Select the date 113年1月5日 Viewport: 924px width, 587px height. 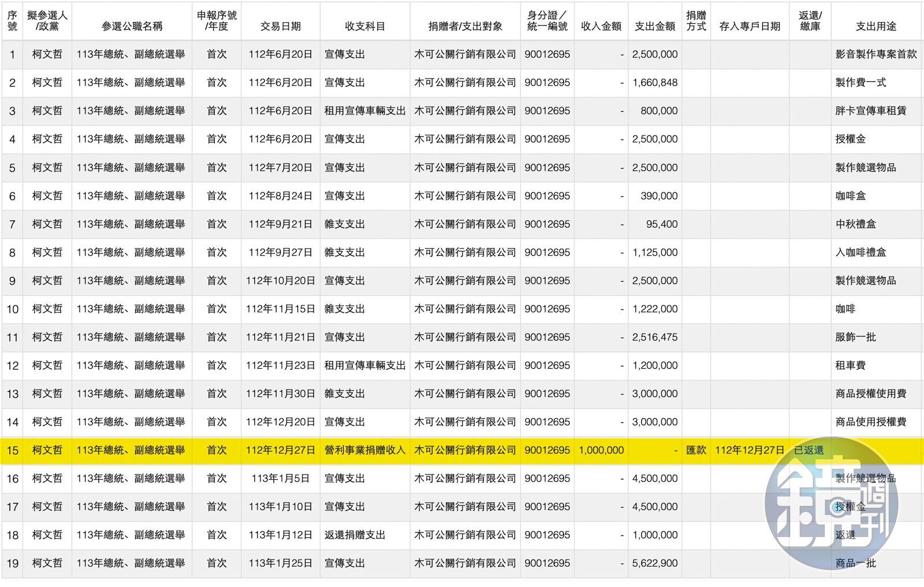(280, 478)
